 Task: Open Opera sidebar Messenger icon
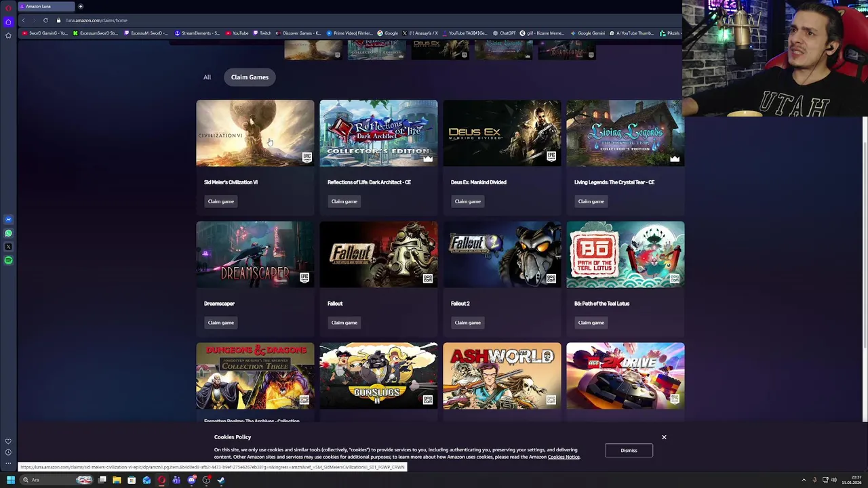pos(8,220)
